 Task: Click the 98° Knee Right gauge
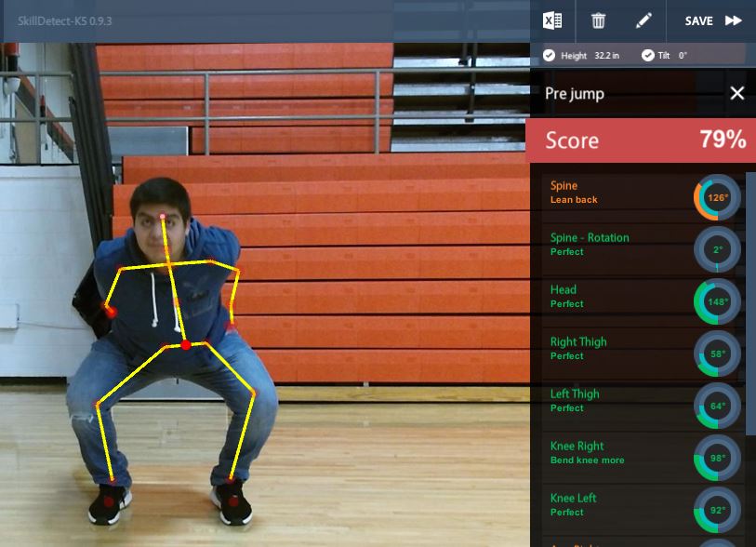click(717, 458)
